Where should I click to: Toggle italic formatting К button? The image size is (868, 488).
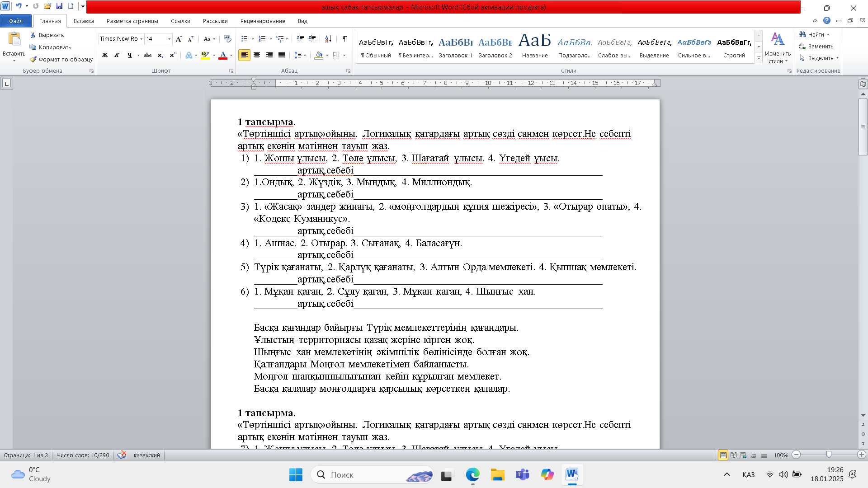pos(117,55)
